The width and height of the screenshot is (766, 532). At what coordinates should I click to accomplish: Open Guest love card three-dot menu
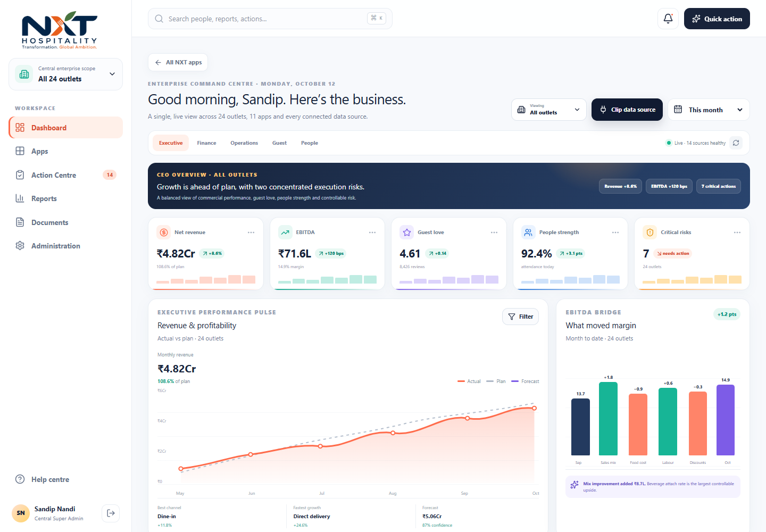click(x=494, y=232)
